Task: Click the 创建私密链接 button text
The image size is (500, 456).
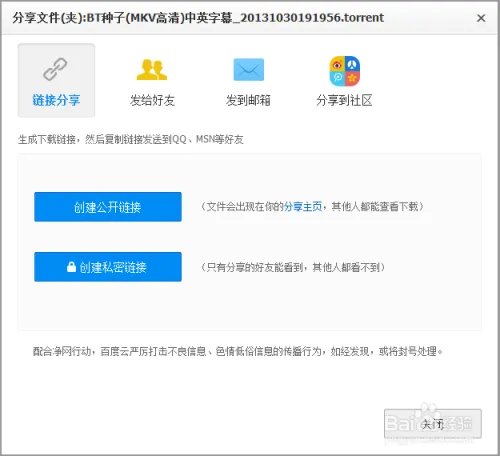Action: (x=113, y=267)
